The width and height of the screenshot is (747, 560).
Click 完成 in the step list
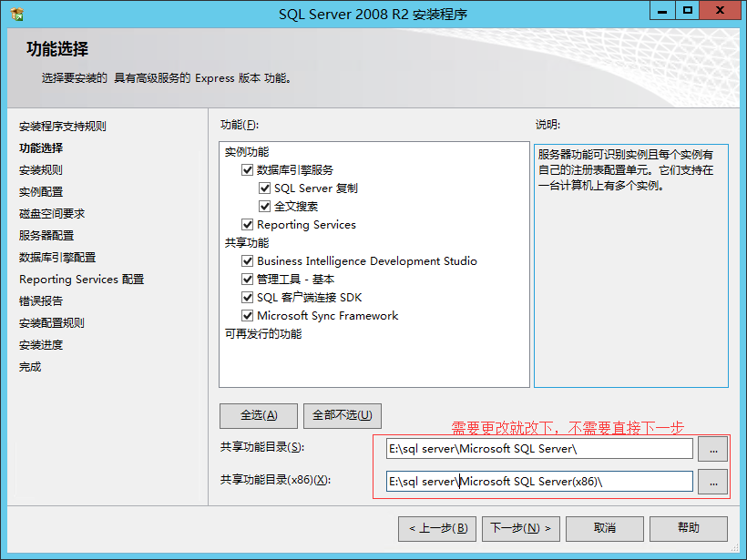[x=30, y=367]
